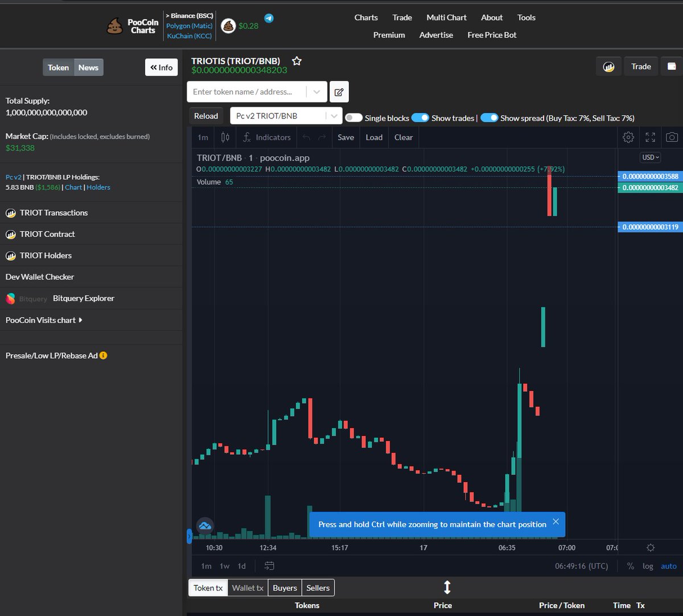Open the LP Holders link
Viewport: 683px width, 616px height.
(98, 187)
